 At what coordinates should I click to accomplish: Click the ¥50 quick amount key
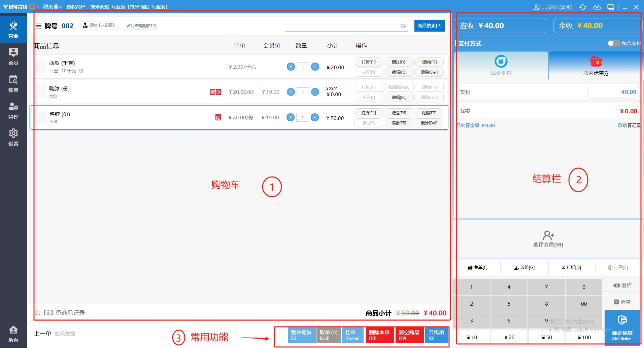(546, 337)
